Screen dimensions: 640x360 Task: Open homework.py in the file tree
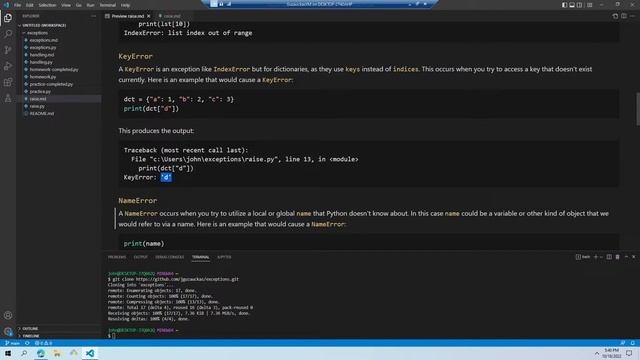click(43, 77)
